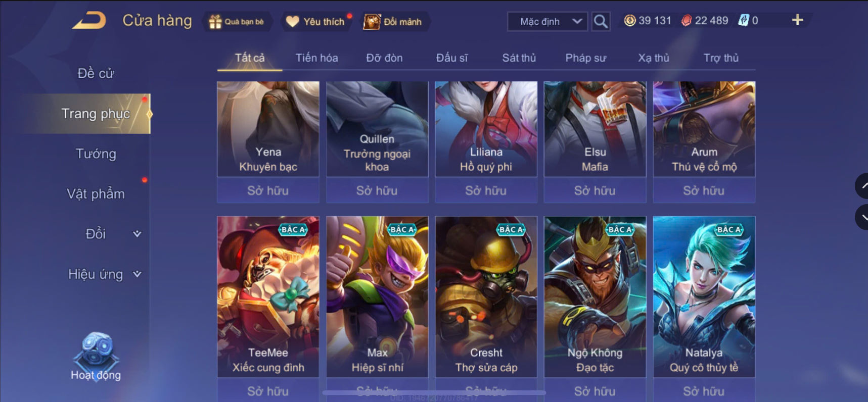Viewport: 868px width, 402px height.
Task: Click Sở hữu button under Yena
Action: point(268,190)
